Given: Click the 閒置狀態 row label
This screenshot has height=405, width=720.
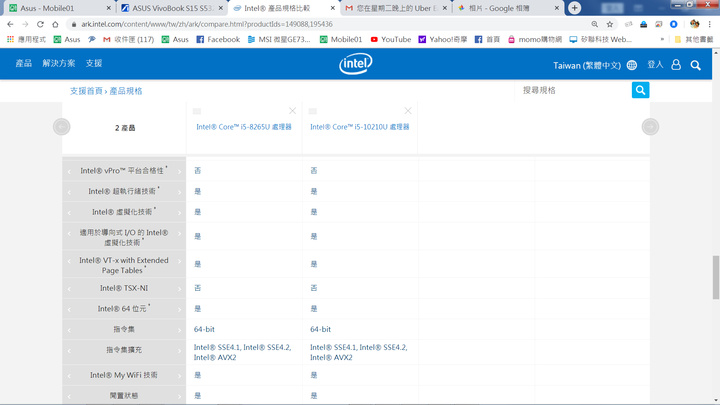Looking at the screenshot, I should coord(124,395).
